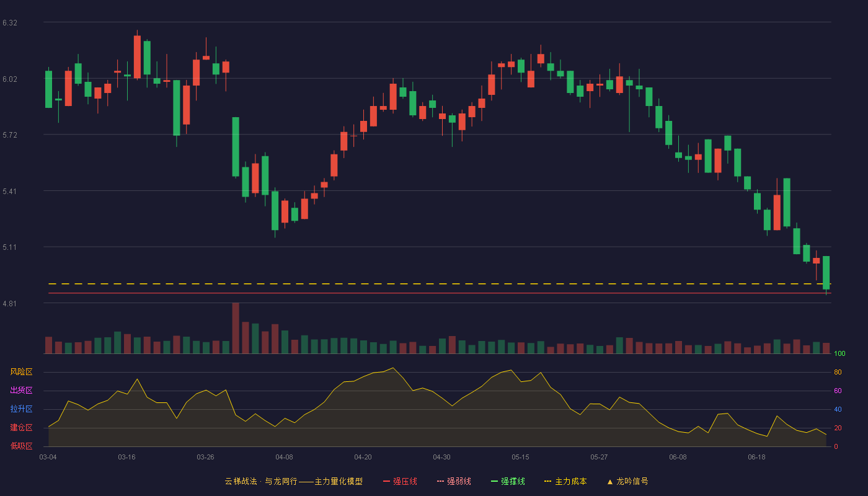868x496 pixels.
Task: Click the 6.32 price axis label
Action: pyautogui.click(x=10, y=23)
